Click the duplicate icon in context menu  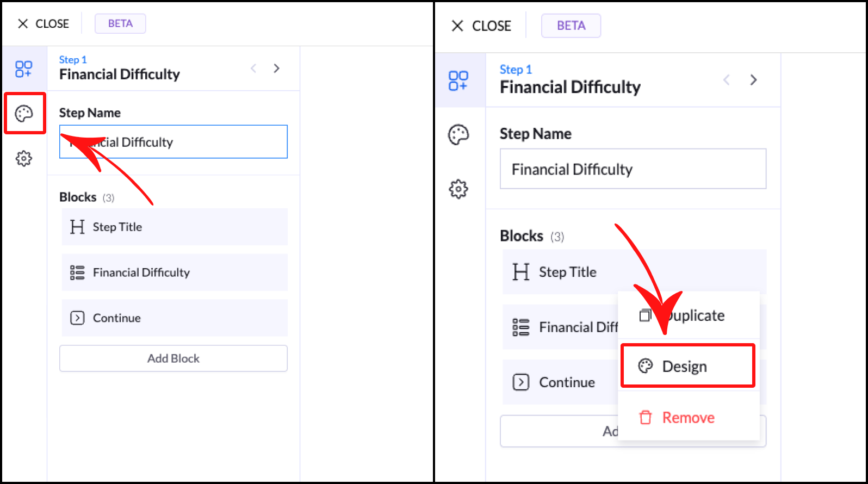(x=645, y=315)
